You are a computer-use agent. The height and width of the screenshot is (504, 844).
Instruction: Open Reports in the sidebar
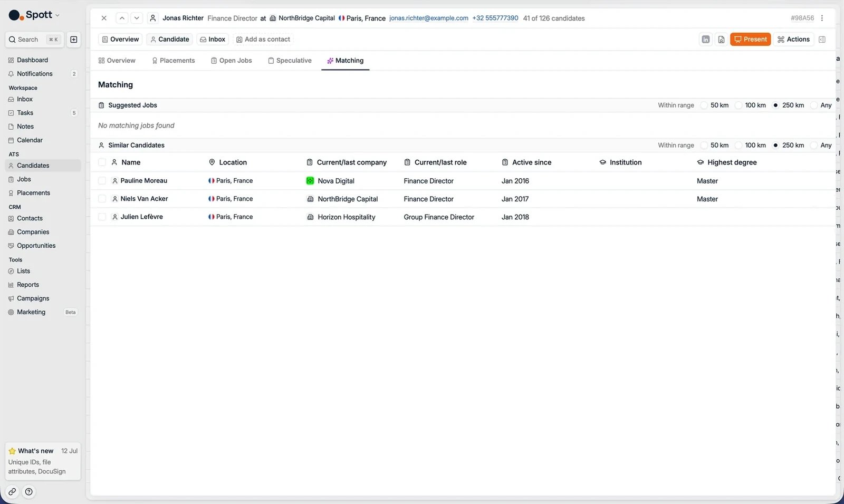pyautogui.click(x=43, y=285)
